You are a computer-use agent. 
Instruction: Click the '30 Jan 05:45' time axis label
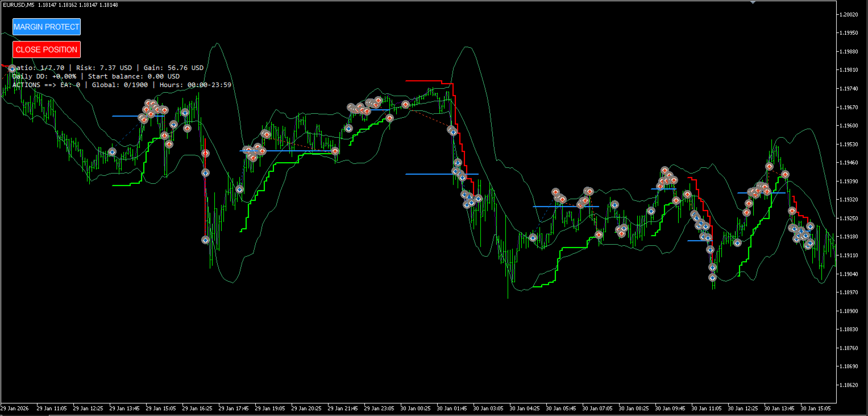[561, 409]
